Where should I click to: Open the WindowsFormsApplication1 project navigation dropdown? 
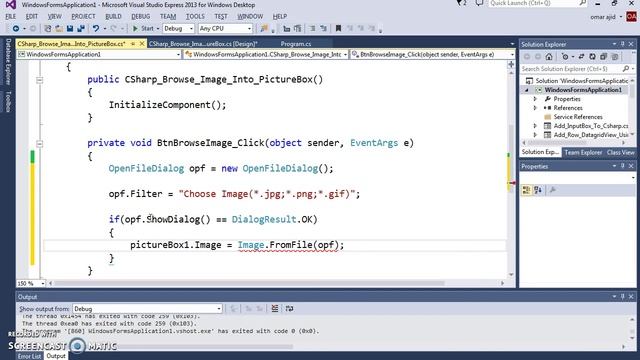[x=99, y=54]
